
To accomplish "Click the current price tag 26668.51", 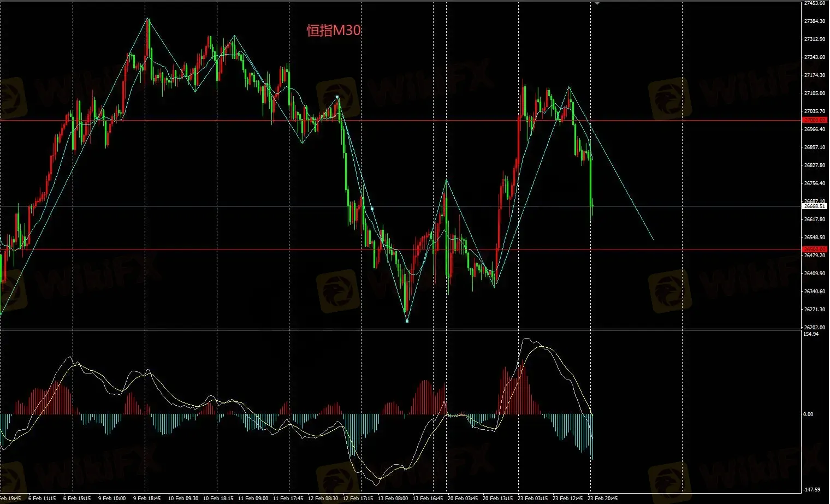I will pos(814,206).
